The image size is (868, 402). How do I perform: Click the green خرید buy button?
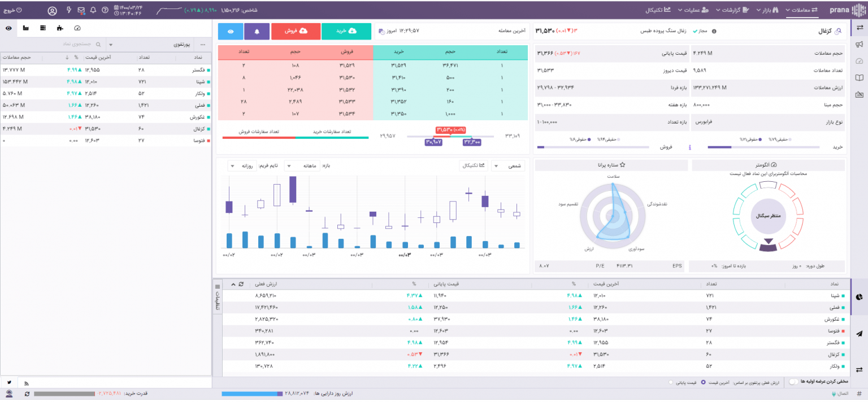pos(346,32)
